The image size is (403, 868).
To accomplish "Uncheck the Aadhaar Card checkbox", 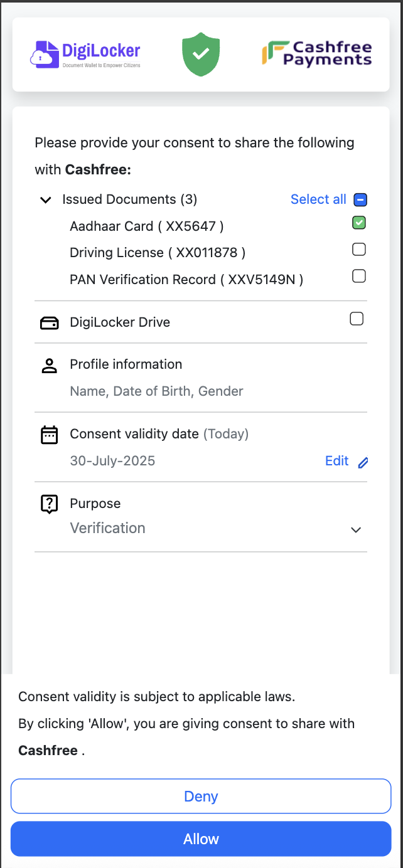I will (x=359, y=223).
